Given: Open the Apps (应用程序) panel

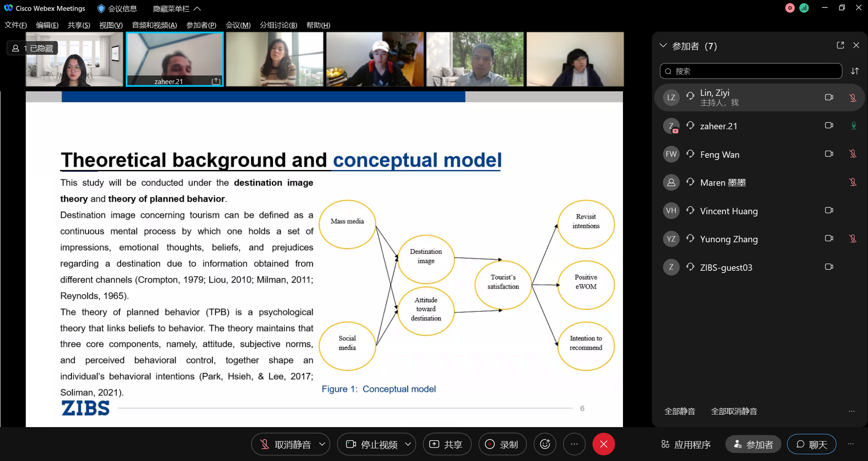Looking at the screenshot, I should point(686,445).
